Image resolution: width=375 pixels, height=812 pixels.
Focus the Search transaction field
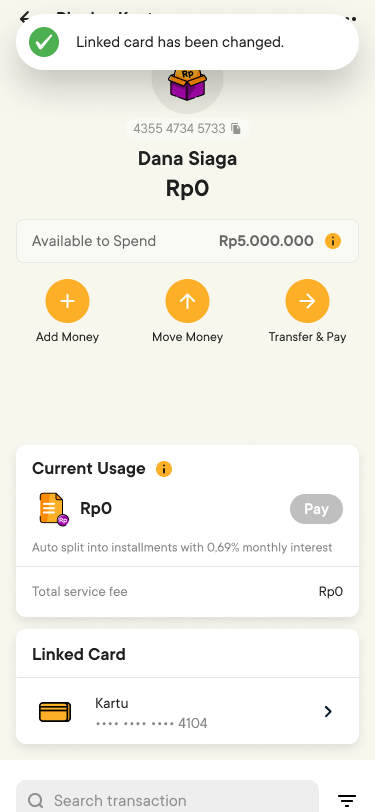coord(167,800)
